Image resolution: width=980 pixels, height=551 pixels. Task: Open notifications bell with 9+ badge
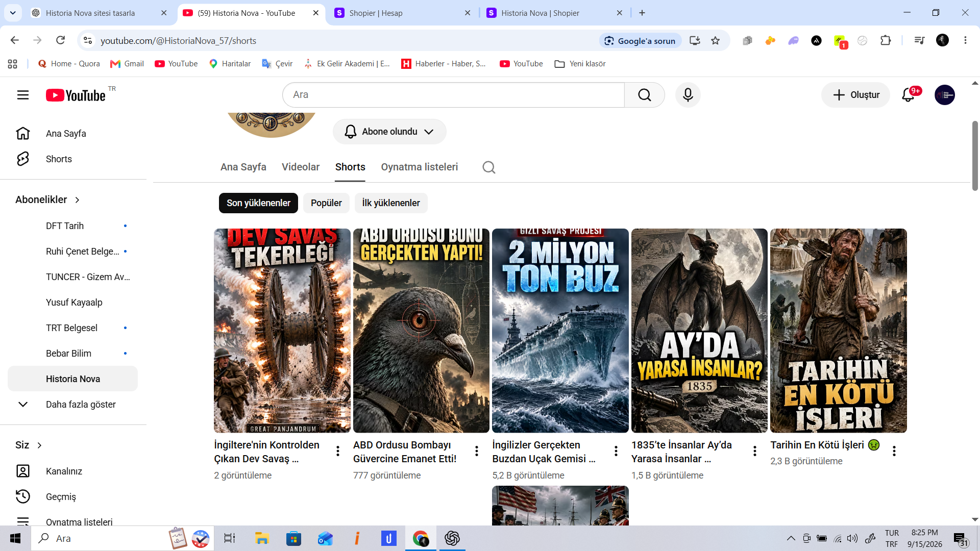tap(909, 95)
